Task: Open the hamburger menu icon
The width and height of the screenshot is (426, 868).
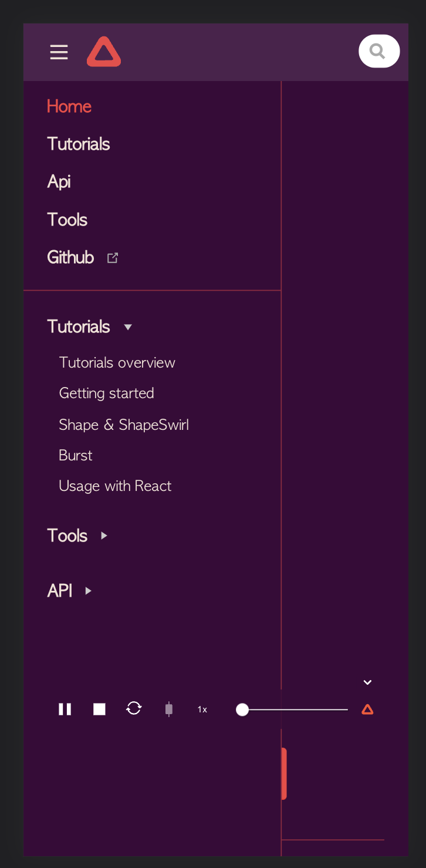Action: click(x=59, y=52)
